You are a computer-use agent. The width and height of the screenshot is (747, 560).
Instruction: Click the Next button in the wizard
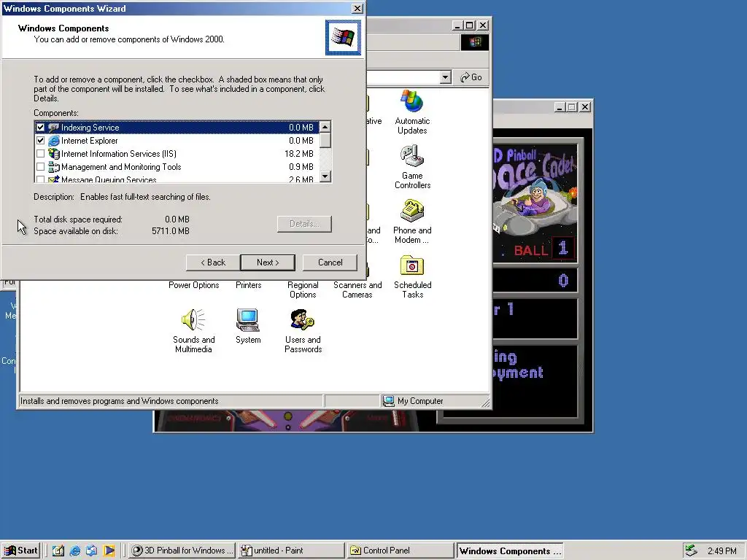pyautogui.click(x=268, y=262)
